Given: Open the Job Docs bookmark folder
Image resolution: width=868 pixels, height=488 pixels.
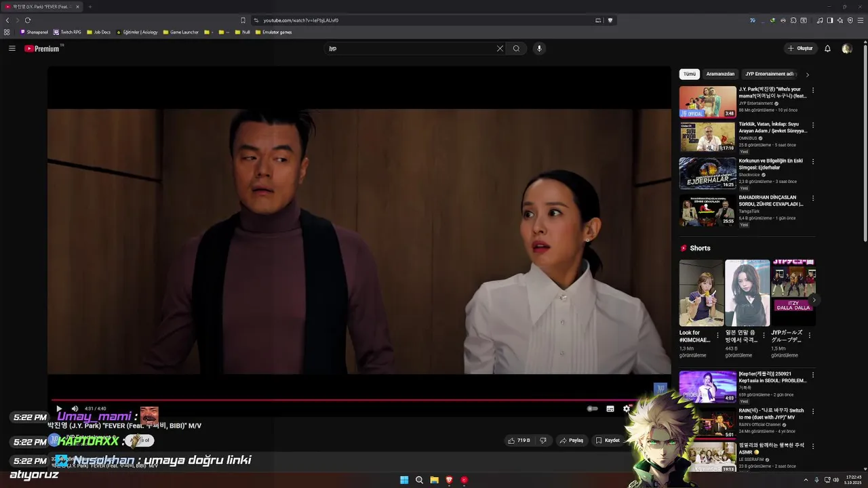Looking at the screenshot, I should 99,32.
